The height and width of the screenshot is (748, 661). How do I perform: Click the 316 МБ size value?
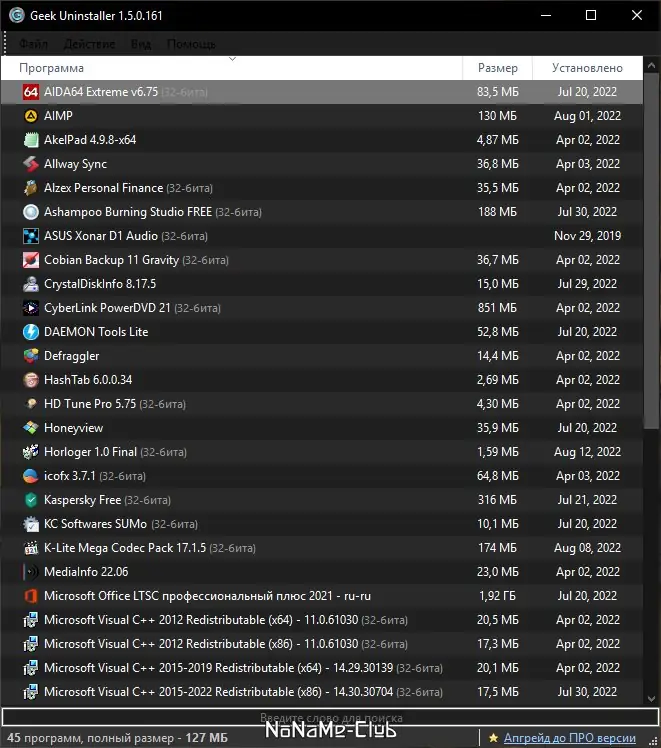497,500
